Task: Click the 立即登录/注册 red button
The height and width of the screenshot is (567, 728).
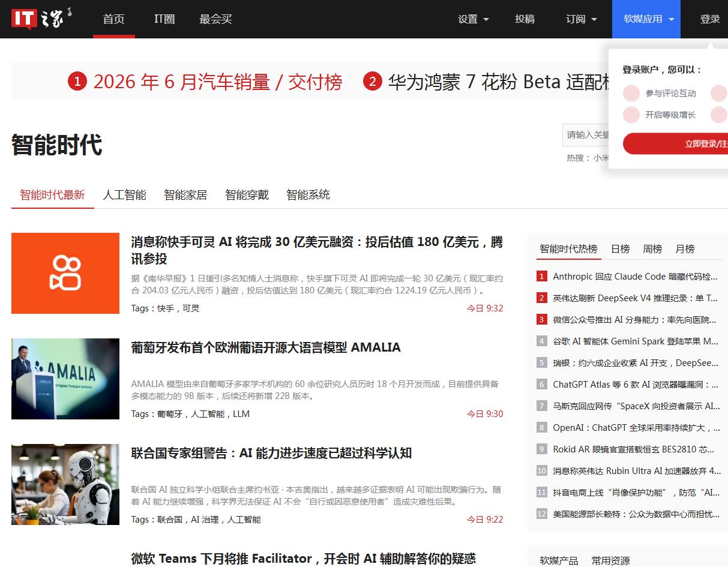Action: click(x=675, y=144)
